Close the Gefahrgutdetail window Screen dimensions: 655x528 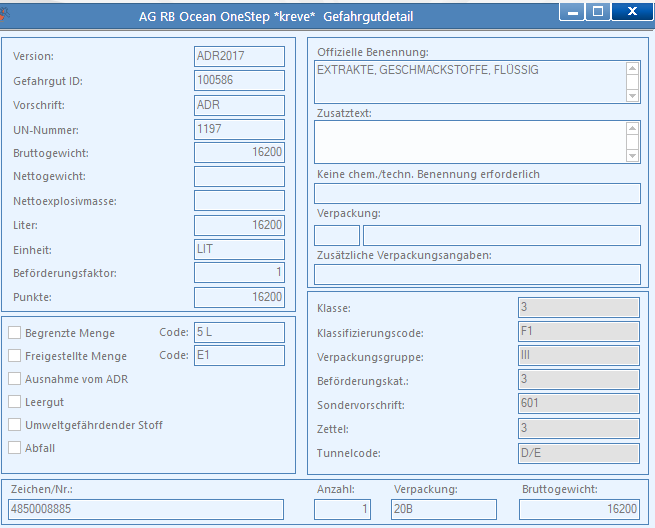coord(632,12)
